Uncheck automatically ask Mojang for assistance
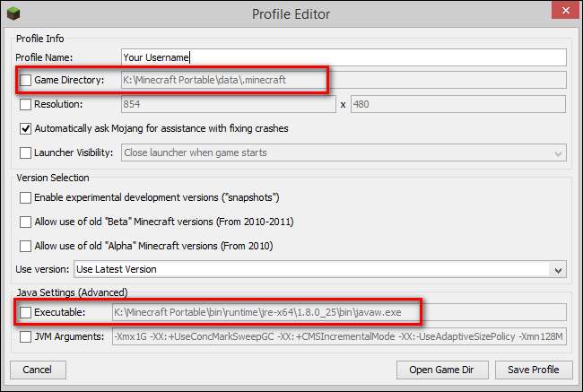This screenshot has width=583, height=392. (x=25, y=128)
